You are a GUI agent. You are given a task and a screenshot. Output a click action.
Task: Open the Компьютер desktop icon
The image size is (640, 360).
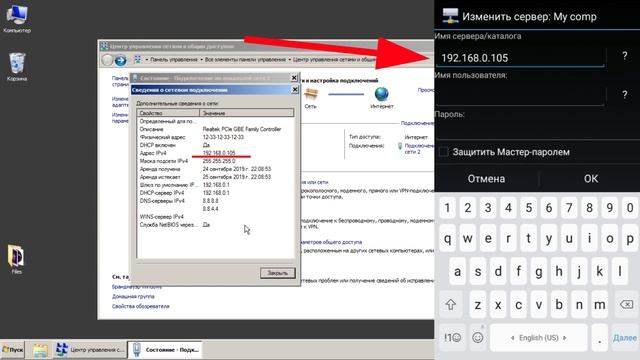click(x=17, y=18)
